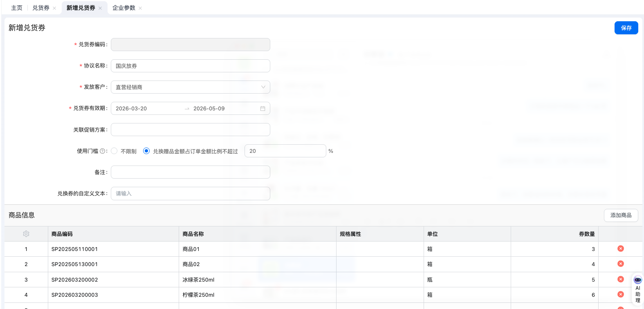Show the 使用门槛 help question mark tooltip
This screenshot has width=644, height=309.
(102, 151)
